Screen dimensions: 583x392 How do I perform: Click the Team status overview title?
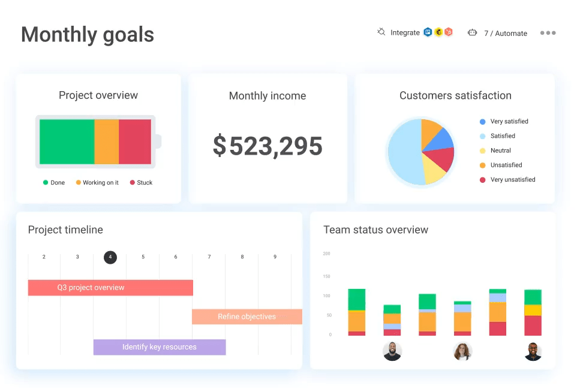click(375, 230)
